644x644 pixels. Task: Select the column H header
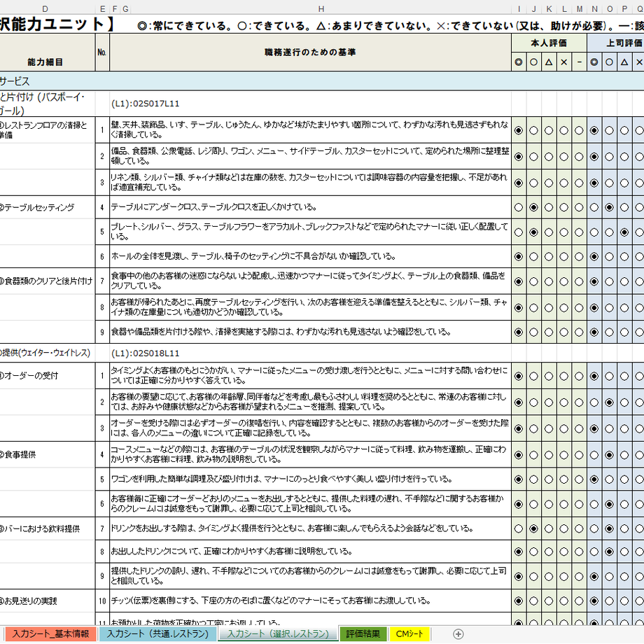tap(321, 9)
